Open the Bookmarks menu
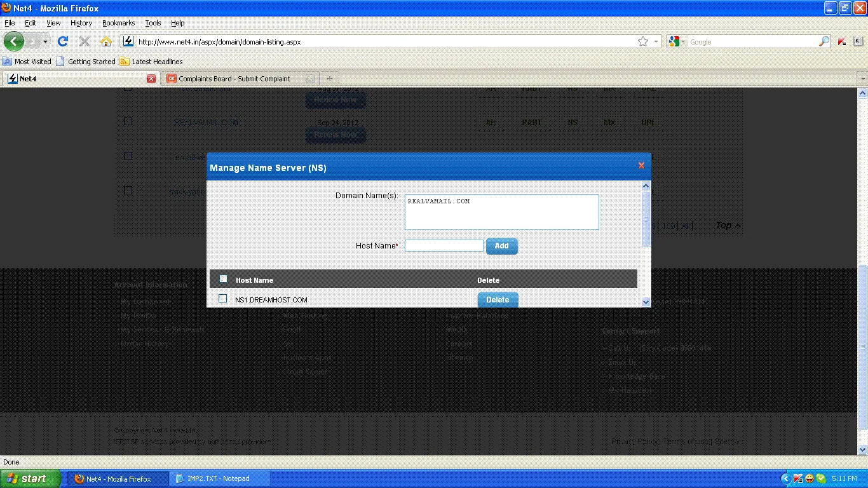868x488 pixels. [x=118, y=23]
